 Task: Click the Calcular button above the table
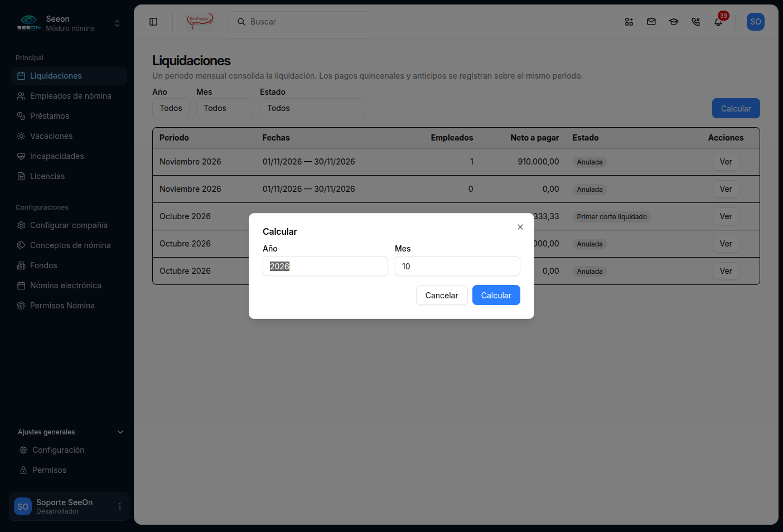click(736, 108)
